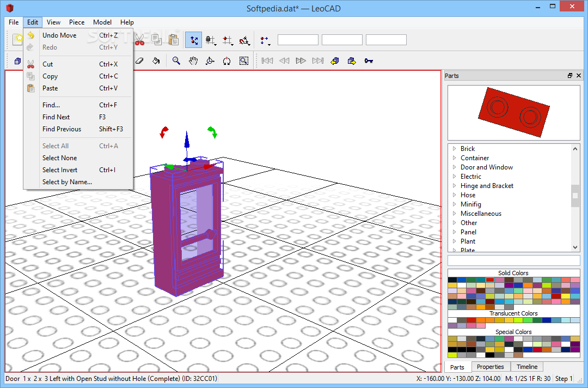588x388 pixels.
Task: Click the insert step icon
Action: (x=335, y=61)
